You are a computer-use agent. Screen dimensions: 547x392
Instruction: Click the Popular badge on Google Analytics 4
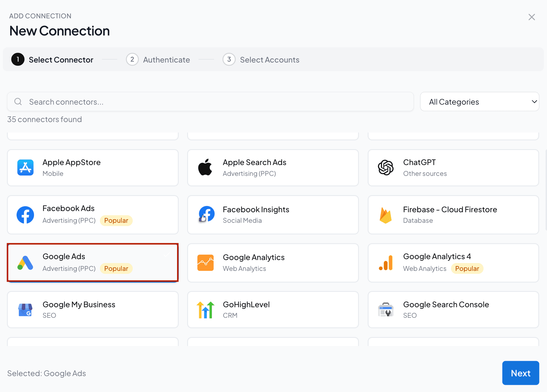coord(467,268)
